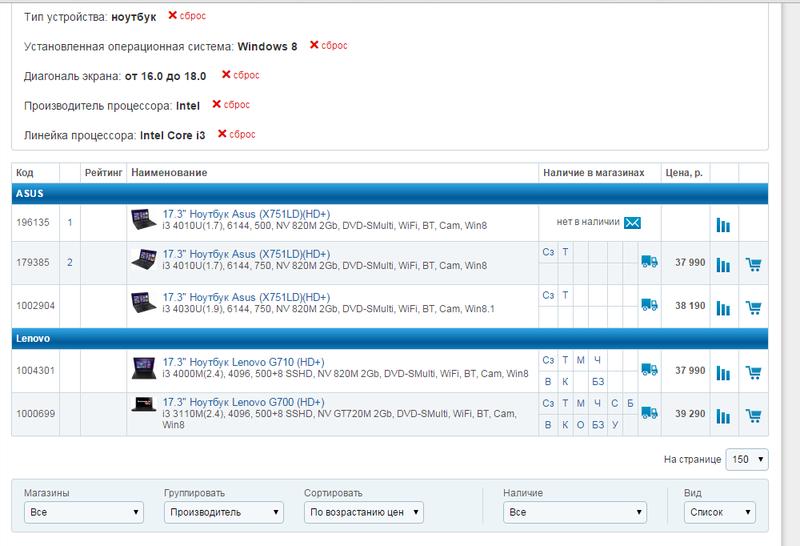Viewport: 800px width, 546px height.
Task: Click the Lenovo group header
Action: [390, 339]
